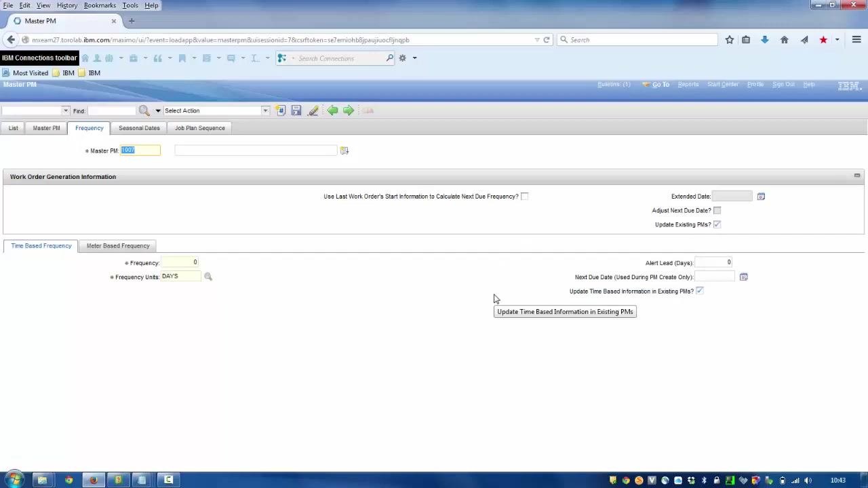This screenshot has height=488, width=868.
Task: Click the back arrow in Firefox
Action: [11, 40]
